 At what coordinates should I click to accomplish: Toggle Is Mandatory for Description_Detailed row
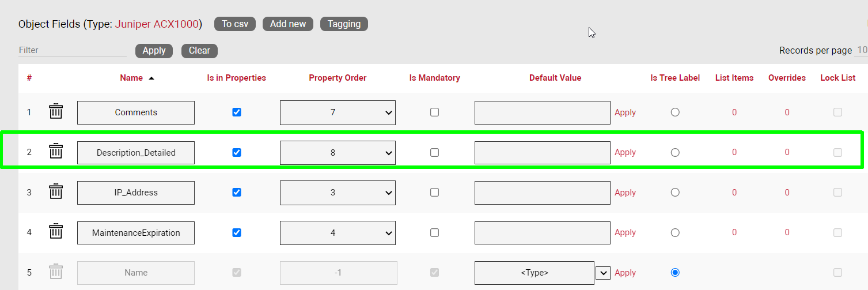(434, 153)
